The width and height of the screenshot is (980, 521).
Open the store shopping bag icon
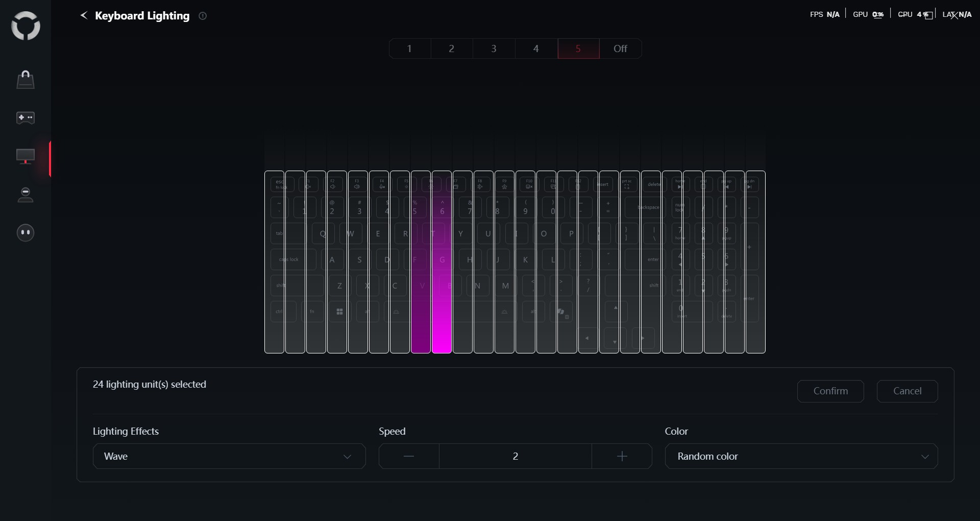click(26, 80)
